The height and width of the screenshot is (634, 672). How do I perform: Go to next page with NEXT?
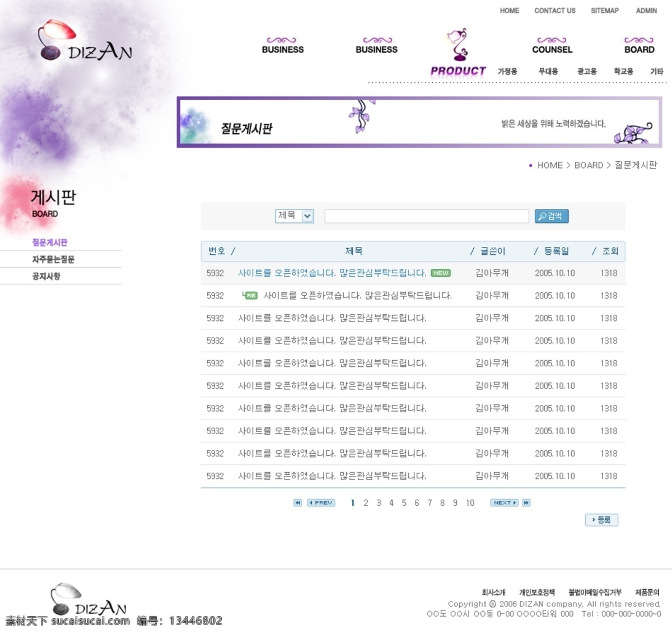[504, 503]
